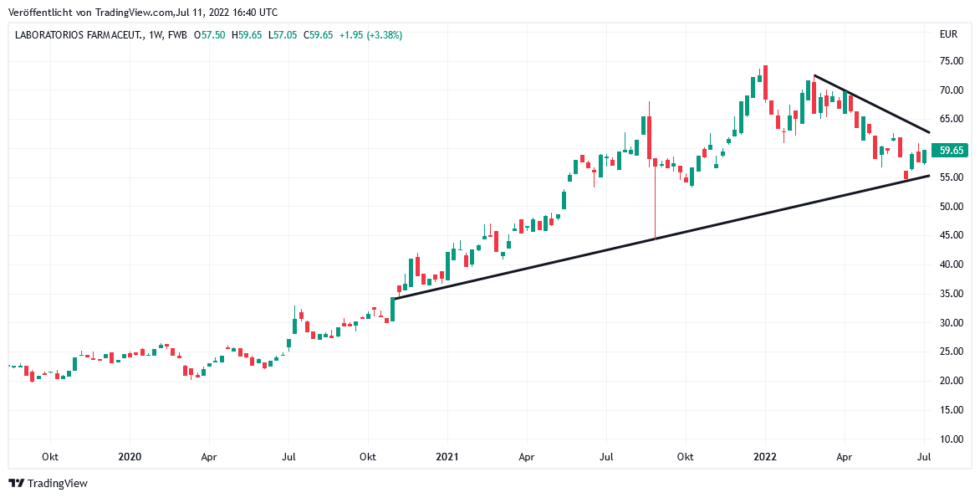This screenshot has width=980, height=498.
Task: Click the green 59.65 current price tag
Action: pos(952,151)
